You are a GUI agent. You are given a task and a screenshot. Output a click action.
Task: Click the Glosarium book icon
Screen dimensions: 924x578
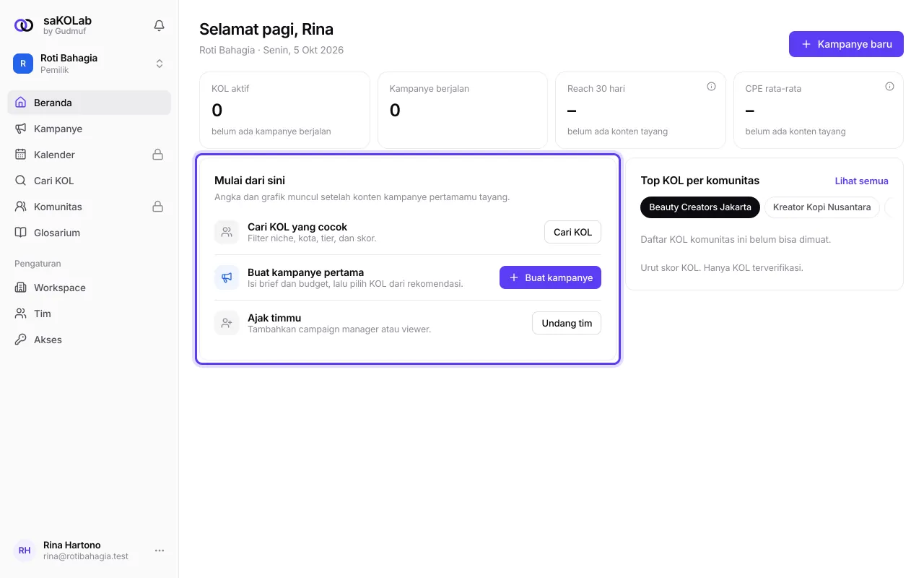tap(21, 233)
